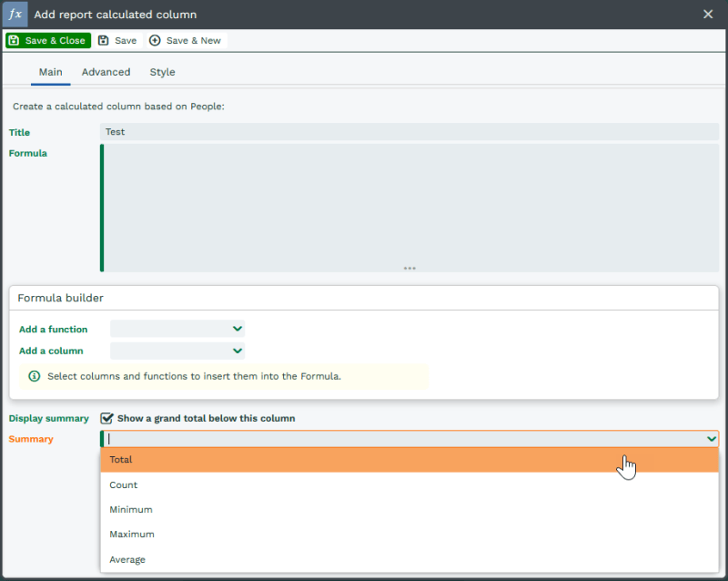Screen dimensions: 728x581
Task: Switch to the Main tab
Action: [50, 72]
